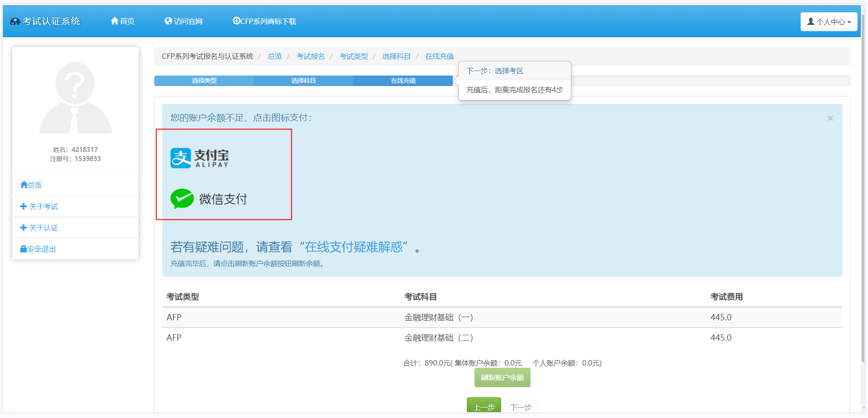
Task: Click the 注册号：1539833 text
Action: click(x=76, y=159)
